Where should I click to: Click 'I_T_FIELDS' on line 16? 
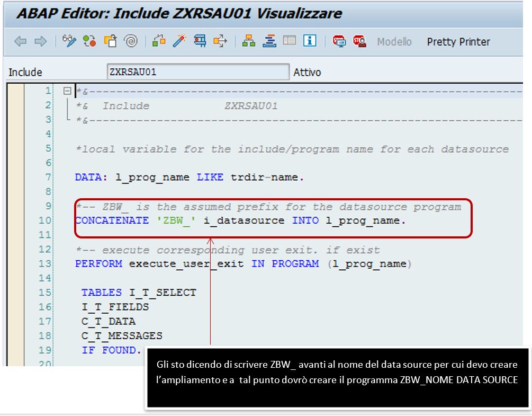pos(115,307)
